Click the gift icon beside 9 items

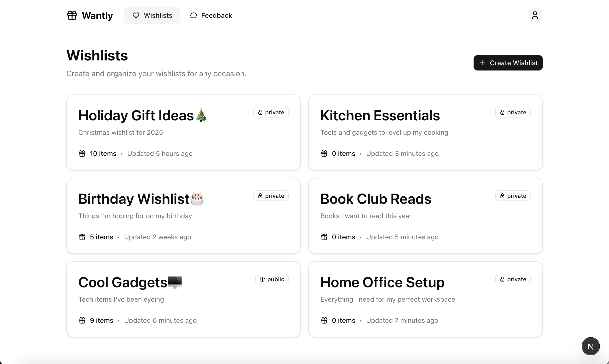(82, 320)
